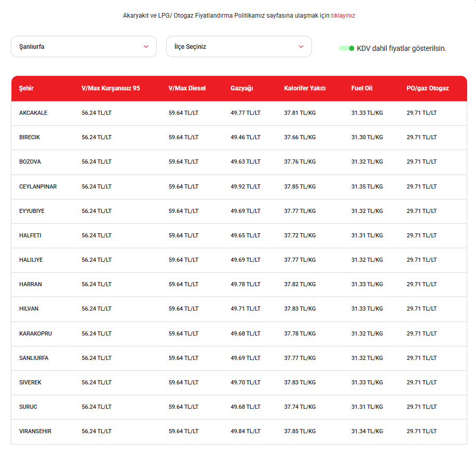Toggle the KDV dahil fiyatlar switch

[x=346, y=48]
